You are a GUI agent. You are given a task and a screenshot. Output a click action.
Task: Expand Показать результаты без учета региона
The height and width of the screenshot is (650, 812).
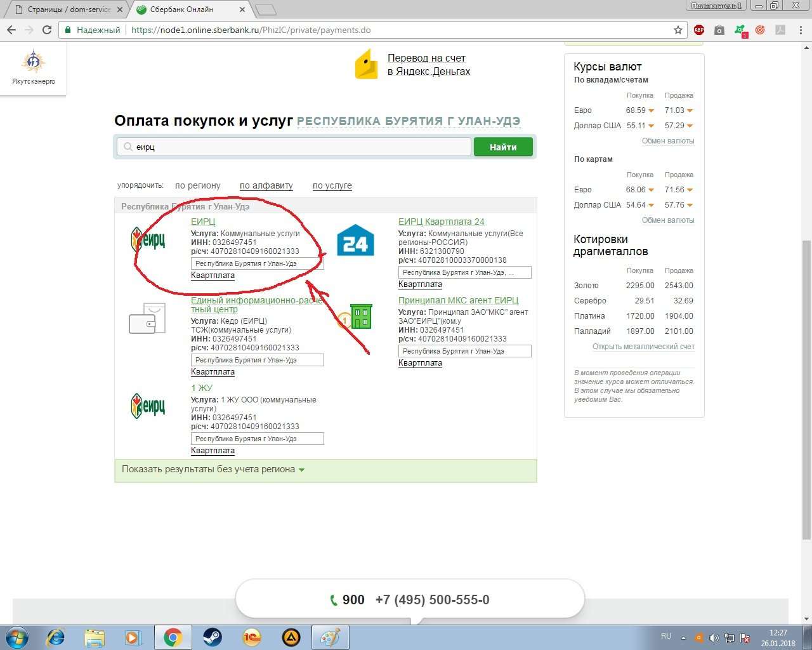(x=213, y=470)
